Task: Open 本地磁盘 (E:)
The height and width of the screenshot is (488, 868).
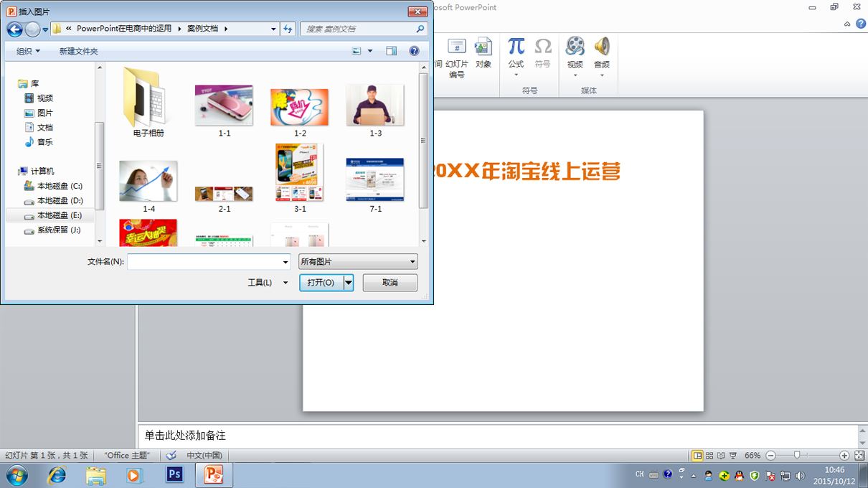Action: [x=53, y=215]
